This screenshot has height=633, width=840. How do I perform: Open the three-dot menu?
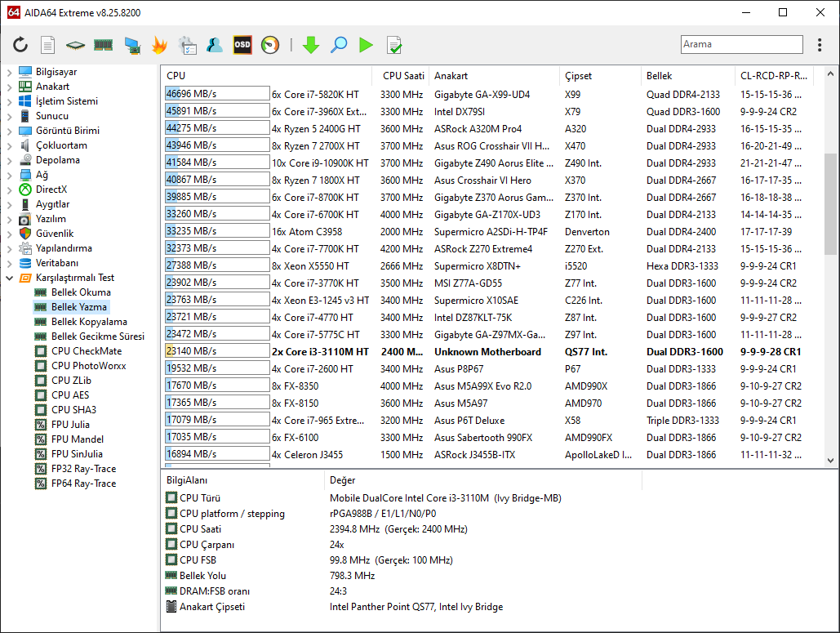pos(819,44)
